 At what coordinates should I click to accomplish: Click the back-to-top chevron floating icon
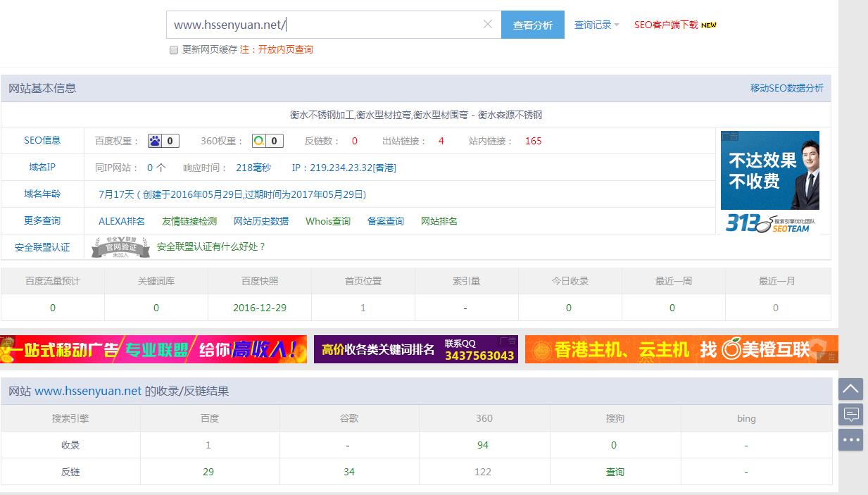(850, 389)
